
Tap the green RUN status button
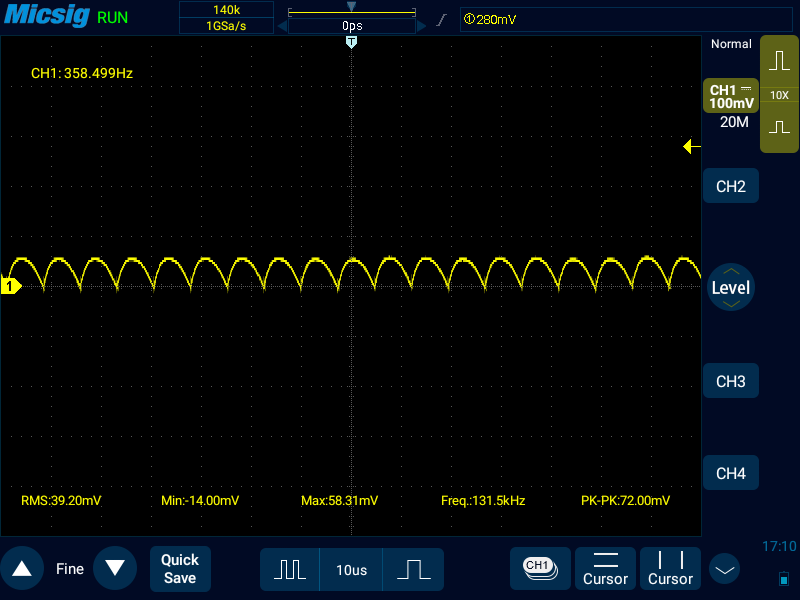click(112, 17)
